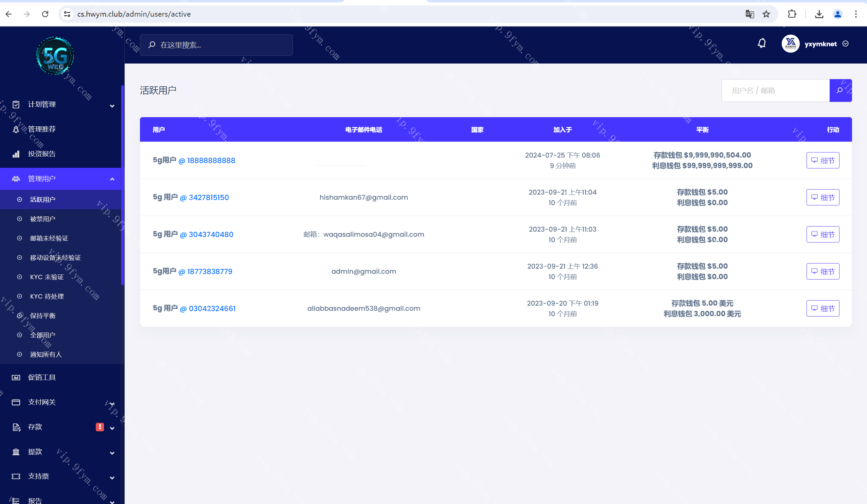The width and height of the screenshot is (867, 504).
Task: Click the 用户名 / 邮箱 search field
Action: pyautogui.click(x=775, y=90)
